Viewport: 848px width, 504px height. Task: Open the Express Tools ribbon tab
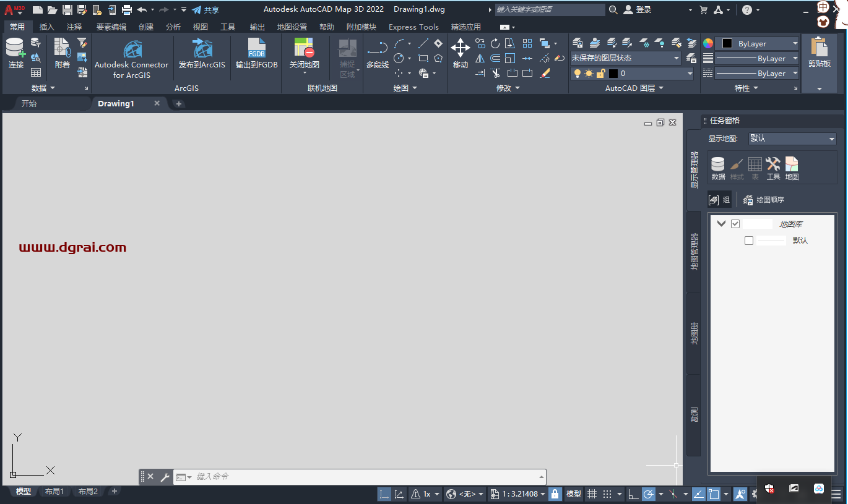413,27
